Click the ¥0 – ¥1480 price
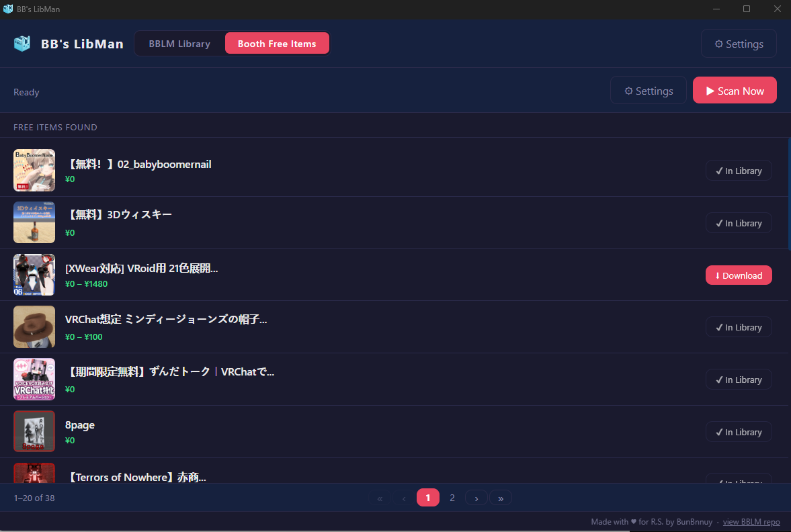The image size is (791, 532). point(86,284)
